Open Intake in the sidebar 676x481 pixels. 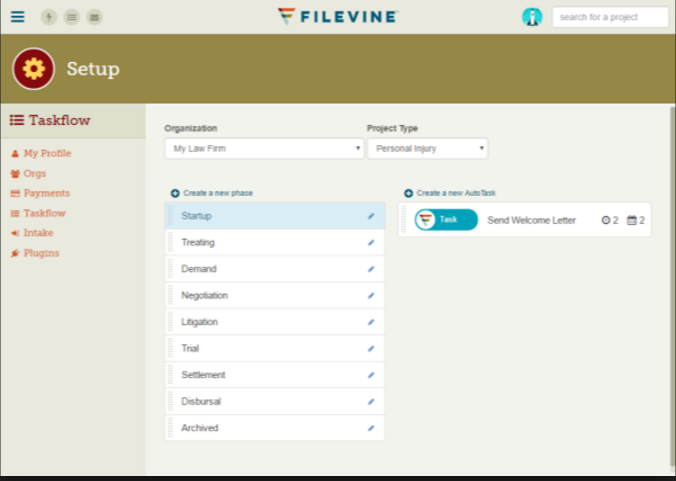pos(32,233)
